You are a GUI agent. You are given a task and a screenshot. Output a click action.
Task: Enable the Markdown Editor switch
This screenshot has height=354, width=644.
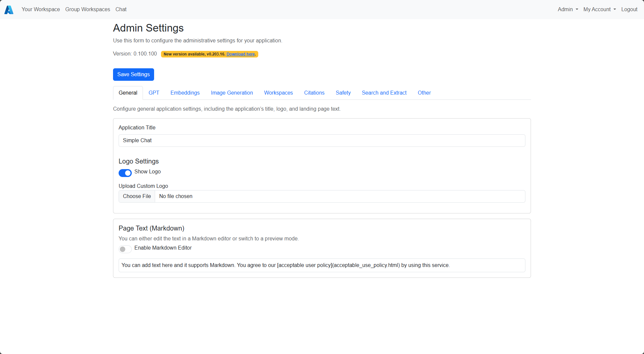(x=125, y=249)
